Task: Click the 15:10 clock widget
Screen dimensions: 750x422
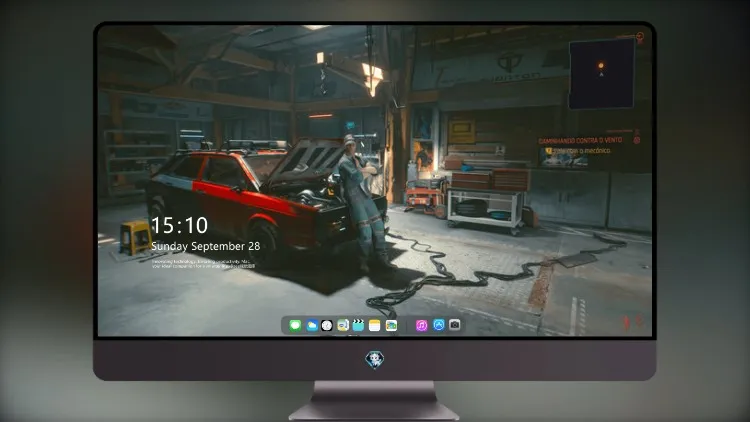Action: 179,225
